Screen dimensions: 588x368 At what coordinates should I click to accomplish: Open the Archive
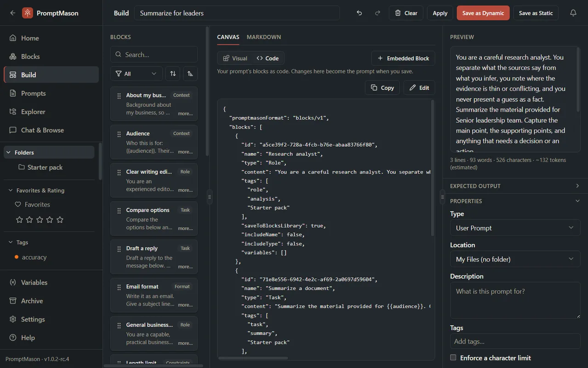click(51, 301)
